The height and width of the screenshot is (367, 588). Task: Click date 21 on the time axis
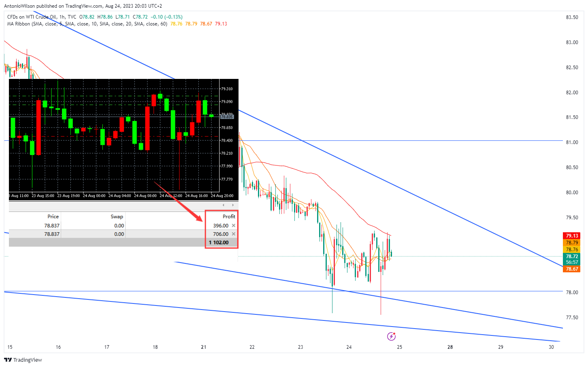[204, 347]
